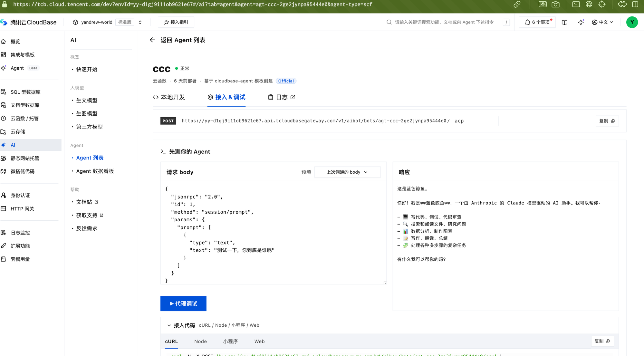Click the SQL 型数据库 icon
This screenshot has height=356, width=644.
4,92
